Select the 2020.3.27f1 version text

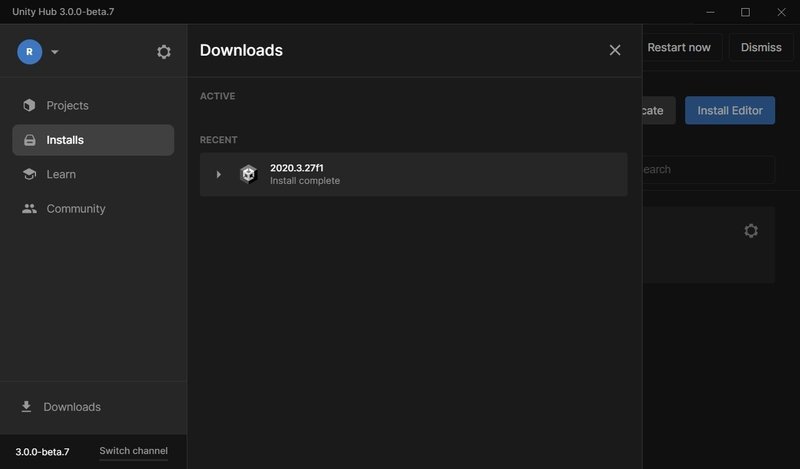[296, 168]
